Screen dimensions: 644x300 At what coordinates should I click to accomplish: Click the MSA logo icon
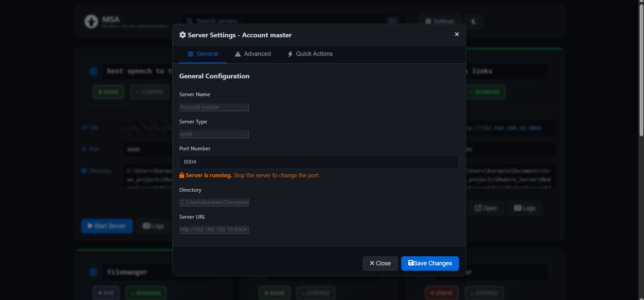point(91,22)
